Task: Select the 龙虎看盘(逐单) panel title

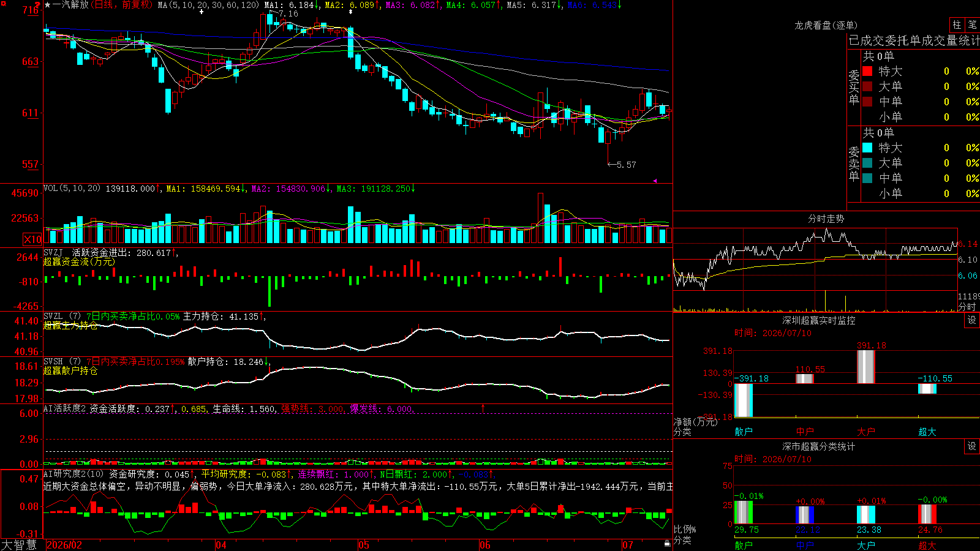Action: [826, 25]
